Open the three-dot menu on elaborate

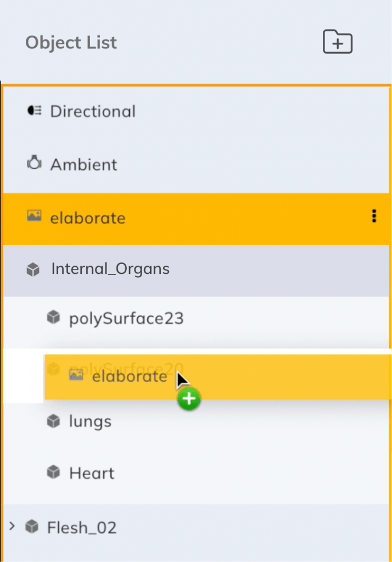tap(374, 216)
